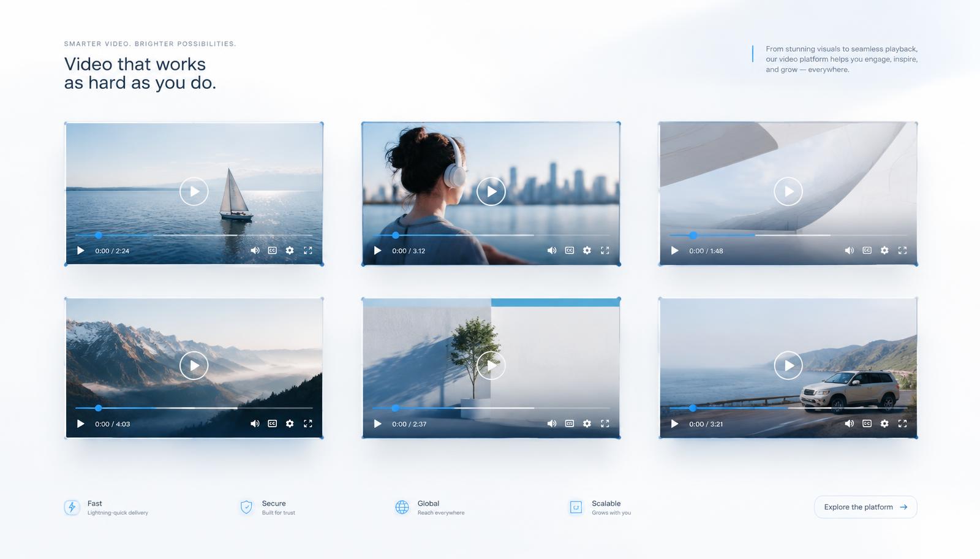
Task: Click the 'Reach everywhere' text
Action: [441, 513]
